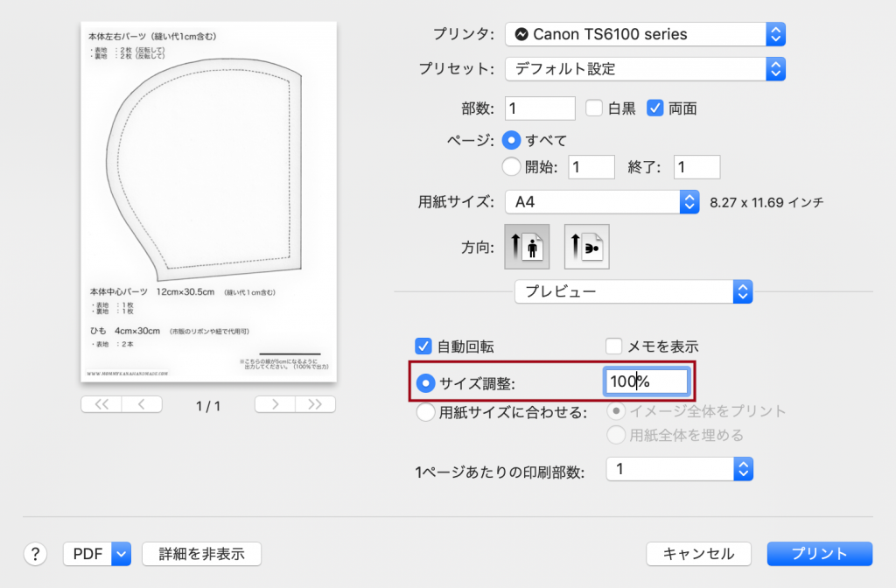Turn off 自動回転
This screenshot has width=896, height=588.
[423, 346]
